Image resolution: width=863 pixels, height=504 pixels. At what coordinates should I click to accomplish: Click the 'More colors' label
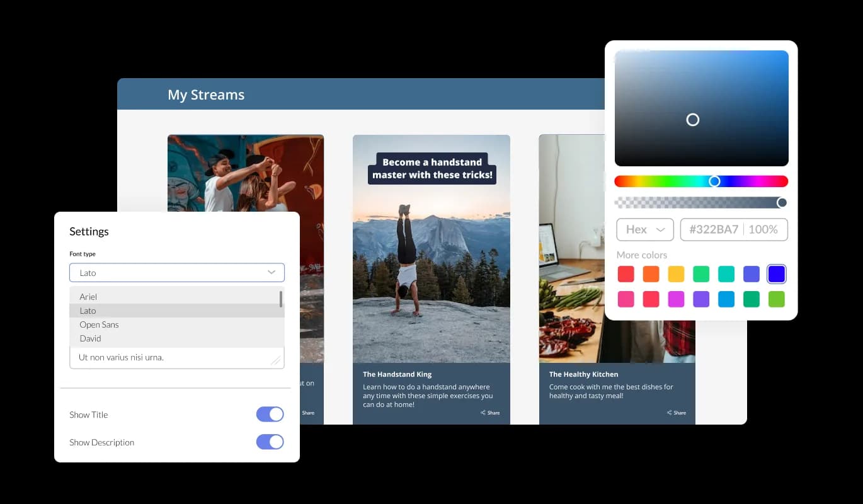(642, 255)
